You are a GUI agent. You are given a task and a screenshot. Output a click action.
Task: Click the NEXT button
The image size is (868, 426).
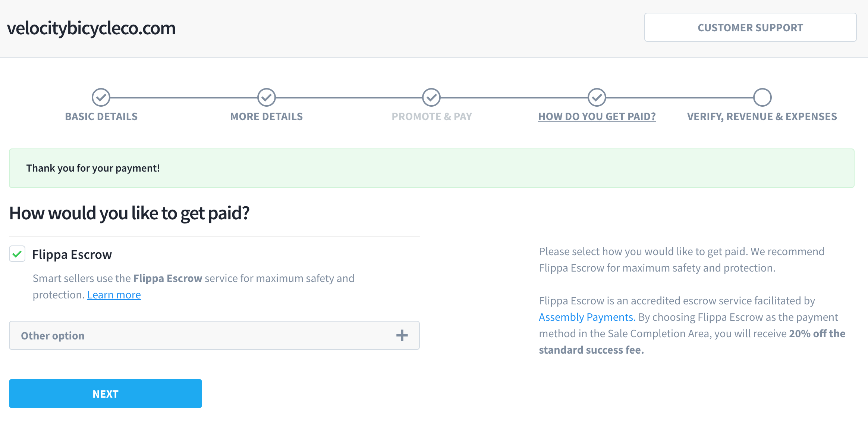pyautogui.click(x=106, y=394)
